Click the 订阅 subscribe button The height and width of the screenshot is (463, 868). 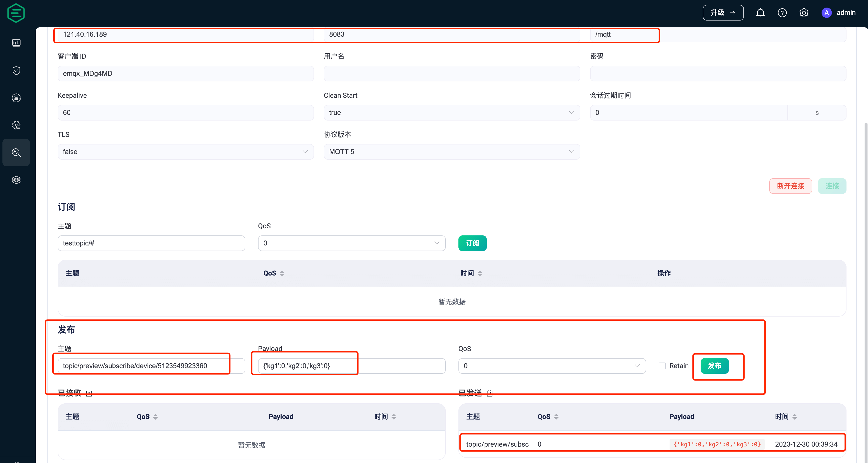[x=472, y=243]
